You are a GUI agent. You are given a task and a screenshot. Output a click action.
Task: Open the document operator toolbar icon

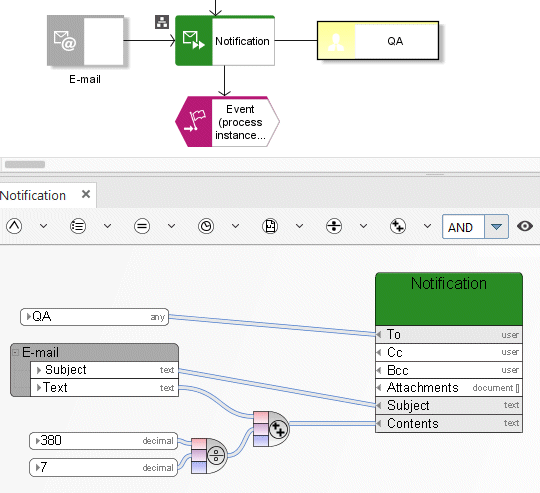270,227
